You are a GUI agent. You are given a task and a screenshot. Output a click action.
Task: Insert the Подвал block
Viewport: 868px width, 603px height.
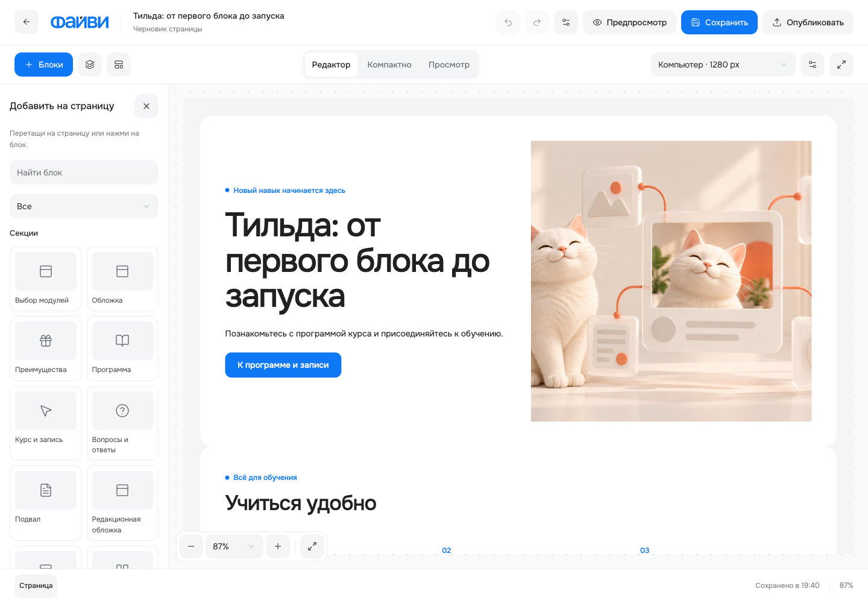tap(46, 503)
